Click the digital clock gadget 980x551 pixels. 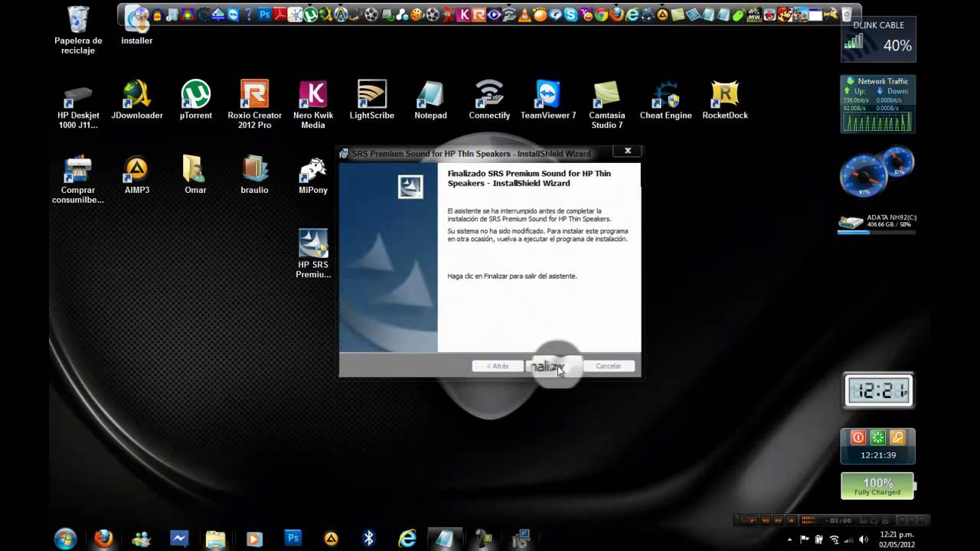pos(878,391)
